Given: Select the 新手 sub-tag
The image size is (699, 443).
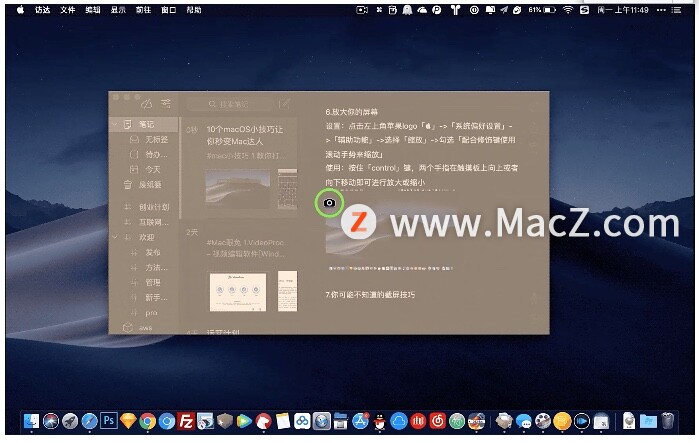Looking at the screenshot, I should coord(144,297).
